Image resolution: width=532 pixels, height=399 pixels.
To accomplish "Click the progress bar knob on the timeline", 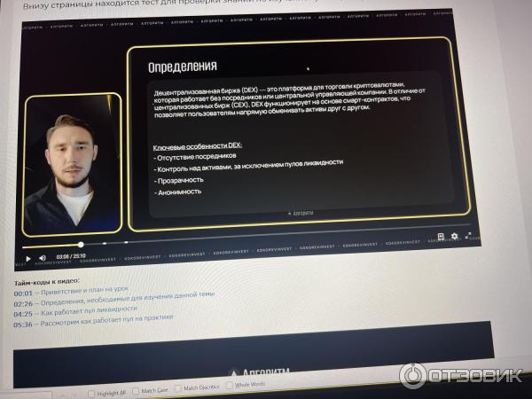I will tap(81, 245).
